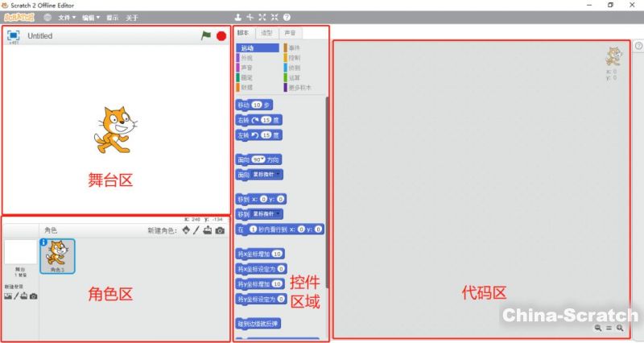
Task: Select the Duplicate stamp tool
Action: click(237, 17)
